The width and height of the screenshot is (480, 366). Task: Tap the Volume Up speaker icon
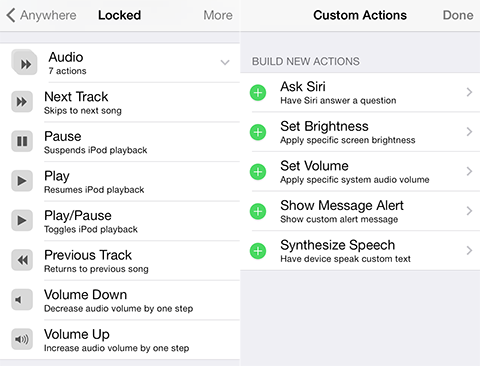click(22, 339)
